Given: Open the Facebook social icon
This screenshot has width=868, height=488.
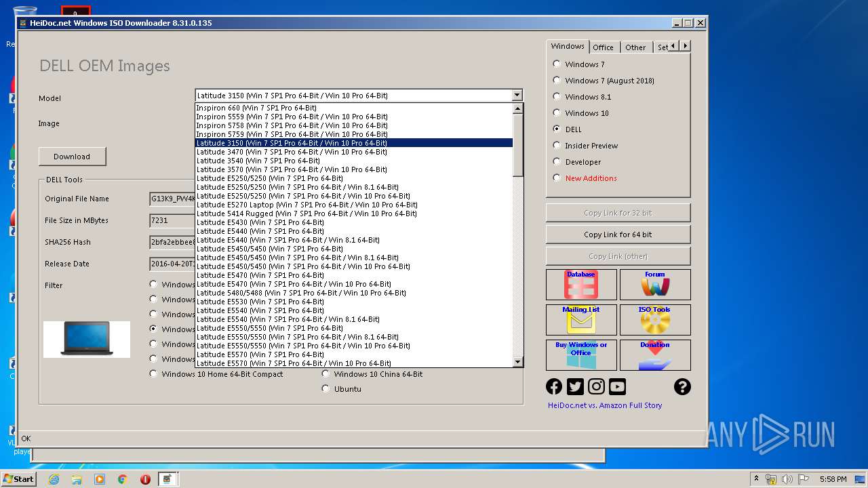Looking at the screenshot, I should (554, 386).
